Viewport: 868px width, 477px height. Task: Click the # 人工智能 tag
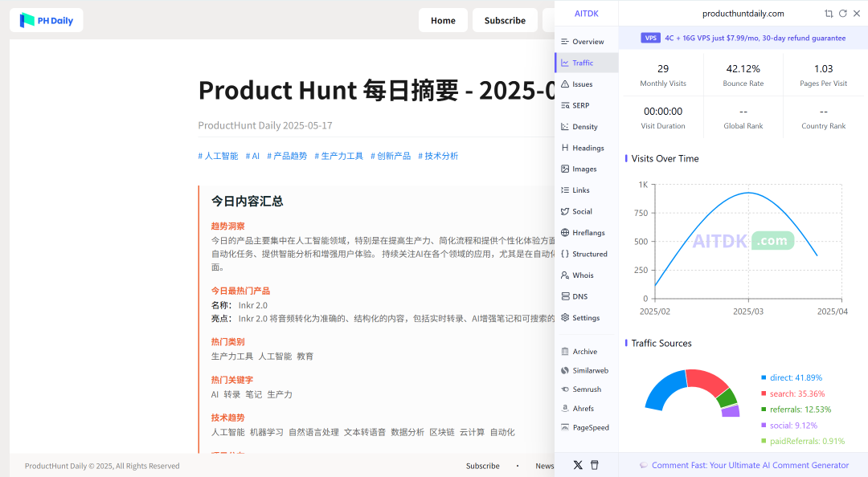pyautogui.click(x=218, y=156)
